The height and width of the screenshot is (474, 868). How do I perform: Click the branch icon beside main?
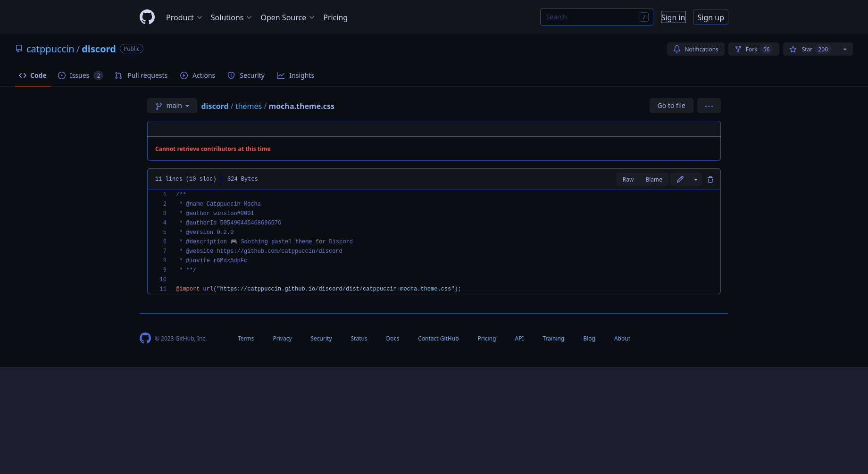159,106
